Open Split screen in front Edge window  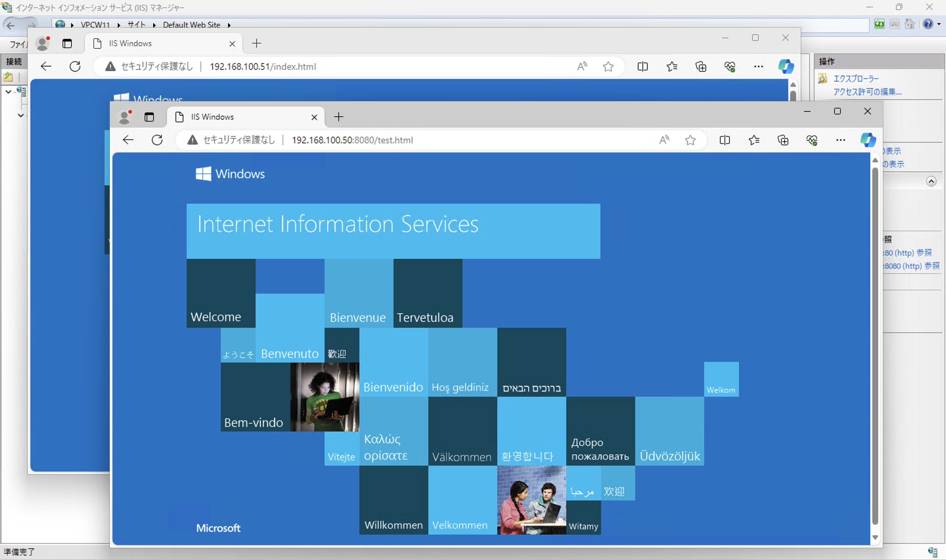point(725,140)
